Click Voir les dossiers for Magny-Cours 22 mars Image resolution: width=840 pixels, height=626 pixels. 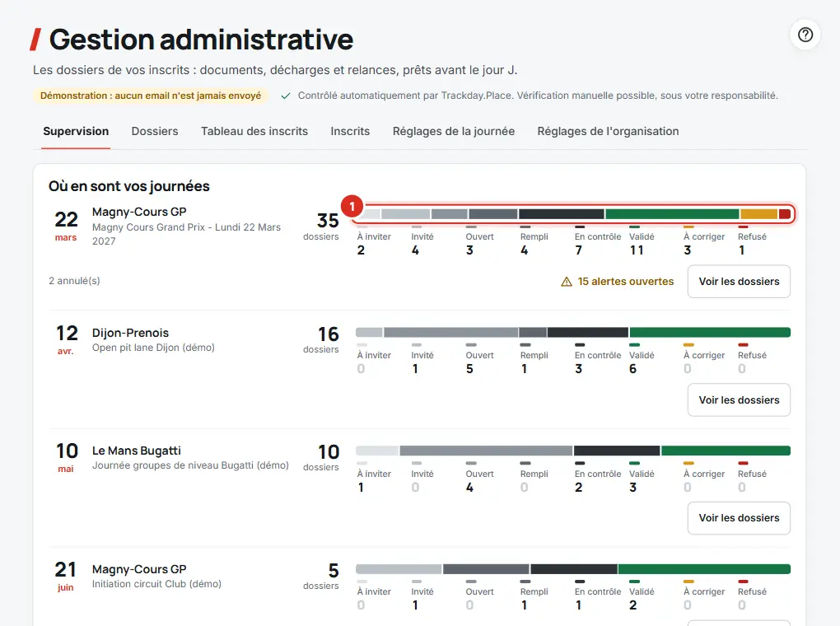click(739, 282)
